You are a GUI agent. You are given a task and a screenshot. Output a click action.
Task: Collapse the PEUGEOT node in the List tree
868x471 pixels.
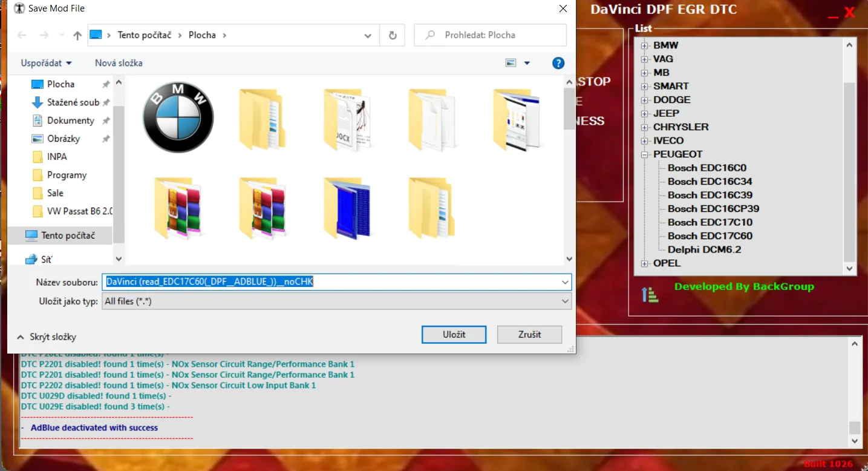(645, 154)
